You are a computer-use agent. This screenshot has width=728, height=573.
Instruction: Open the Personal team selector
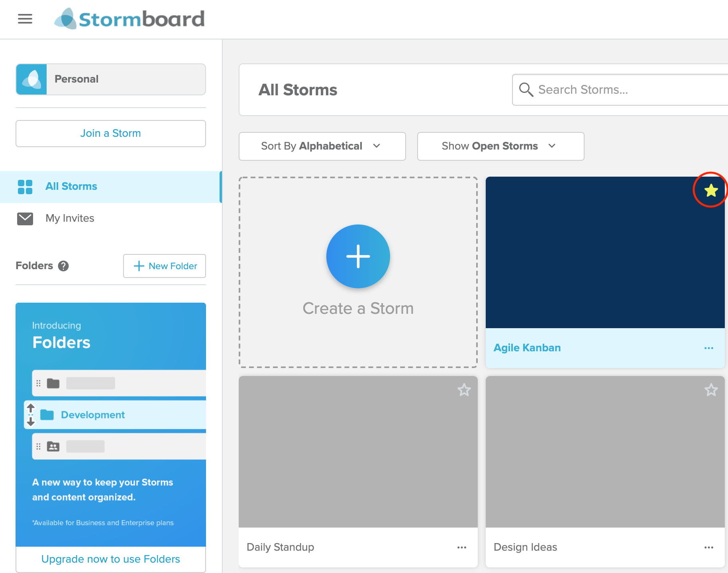111,79
